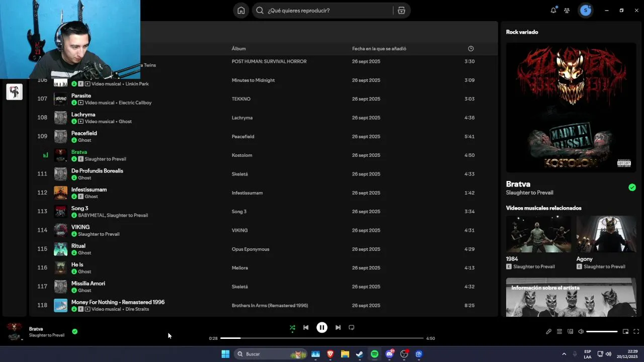Viewport: 644px width, 362px height.
Task: Toggle the saved check on the Lachryma row
Action: pyautogui.click(x=74, y=121)
